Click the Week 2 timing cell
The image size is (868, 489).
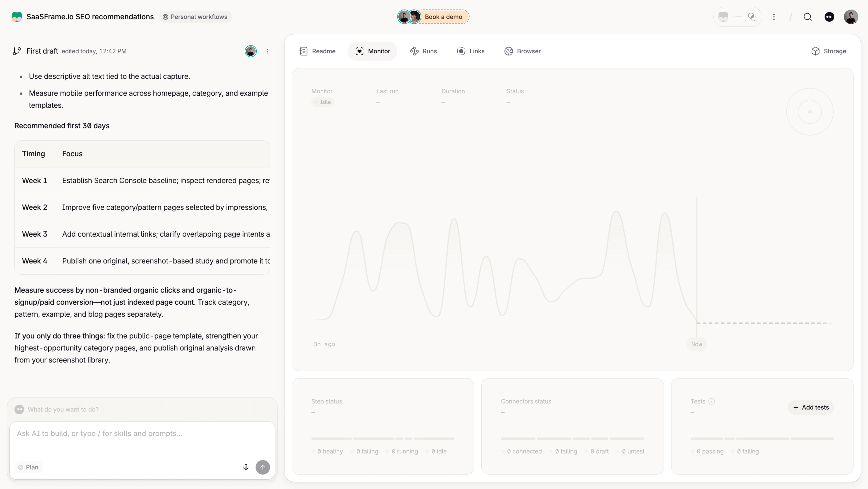pos(35,207)
